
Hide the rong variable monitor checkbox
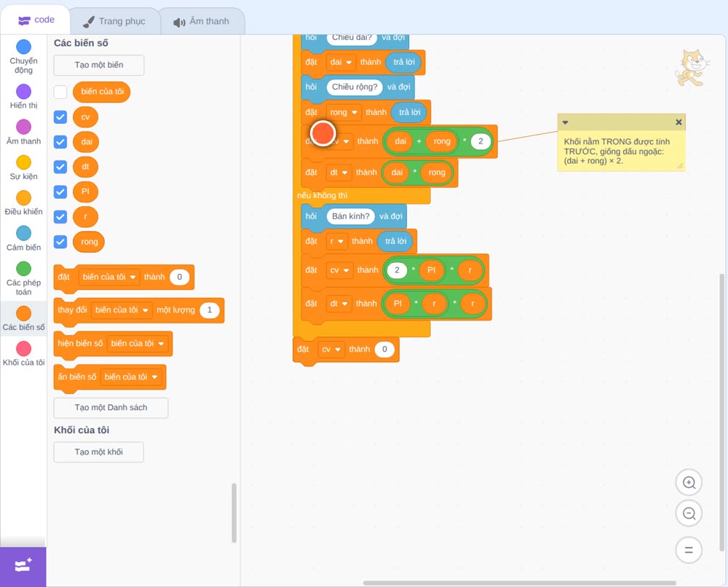click(x=60, y=242)
